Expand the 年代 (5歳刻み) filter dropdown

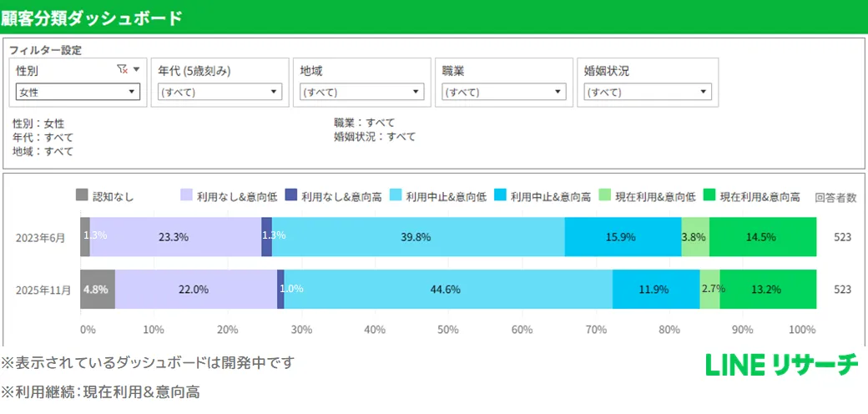[x=220, y=92]
